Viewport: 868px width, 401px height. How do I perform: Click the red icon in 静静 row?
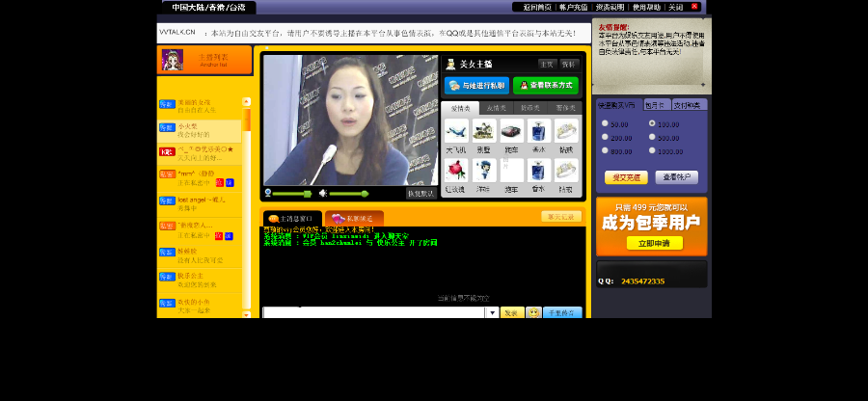coord(219,183)
